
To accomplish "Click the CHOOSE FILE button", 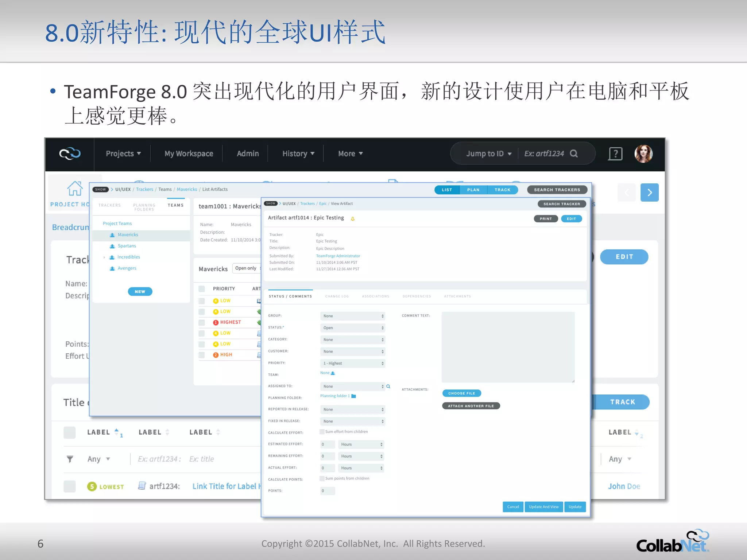I will click(x=462, y=393).
